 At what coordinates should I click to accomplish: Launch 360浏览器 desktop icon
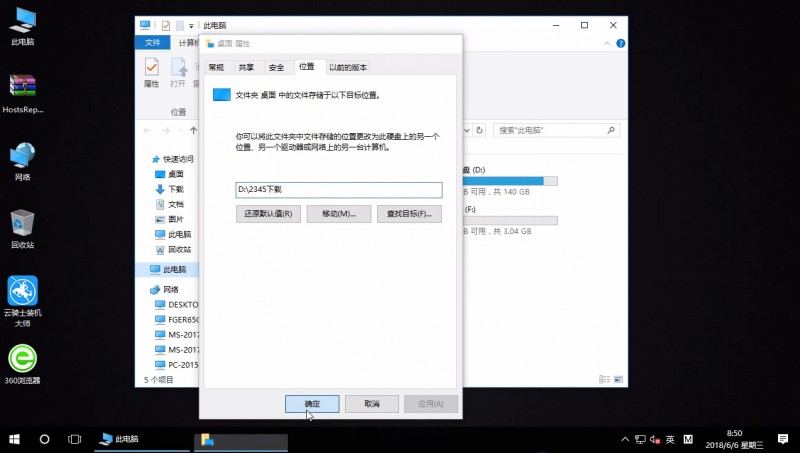coord(22,364)
